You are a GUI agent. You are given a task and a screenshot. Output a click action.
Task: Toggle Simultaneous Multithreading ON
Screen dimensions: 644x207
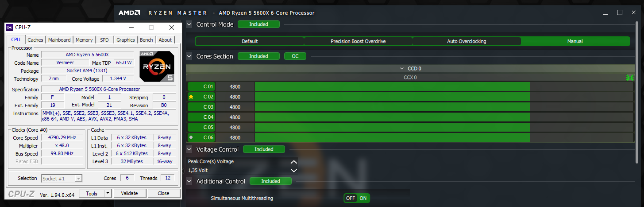coord(363,198)
